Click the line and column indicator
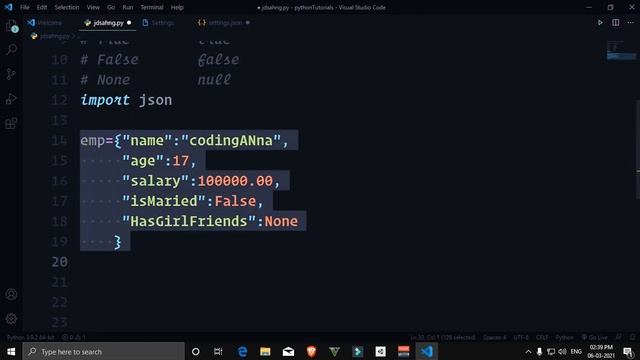Screen dimensions: 640x360 [x=443, y=338]
